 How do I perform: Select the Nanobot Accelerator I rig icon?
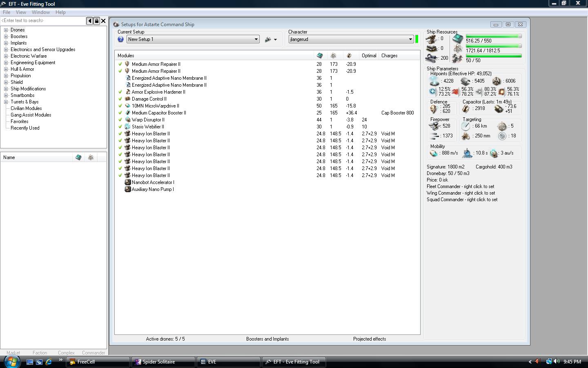127,182
